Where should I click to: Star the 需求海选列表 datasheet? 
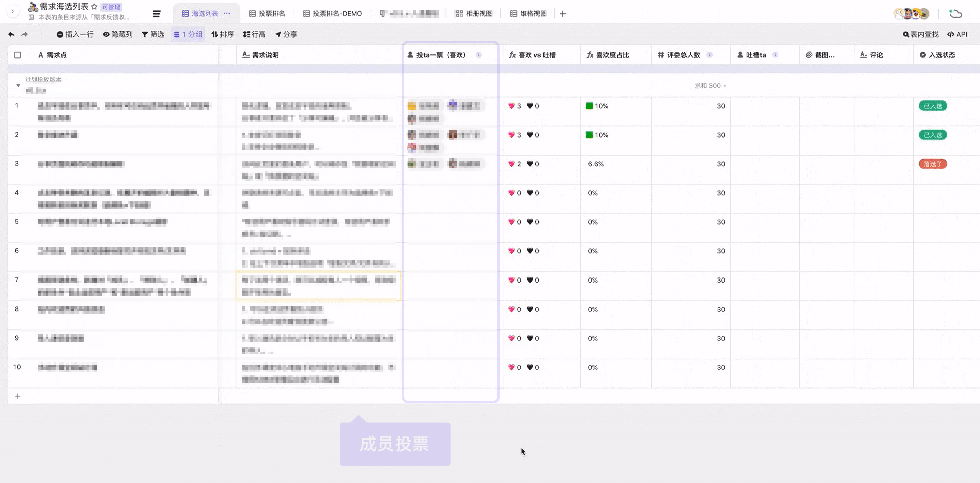[x=94, y=7]
